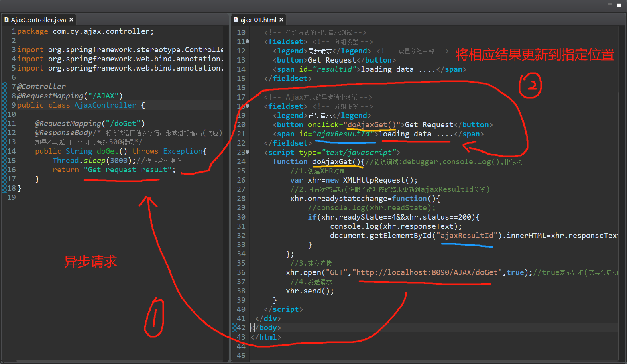Click 'public String doGet() throws Exception{' line
This screenshot has height=364, width=627.
tap(121, 151)
